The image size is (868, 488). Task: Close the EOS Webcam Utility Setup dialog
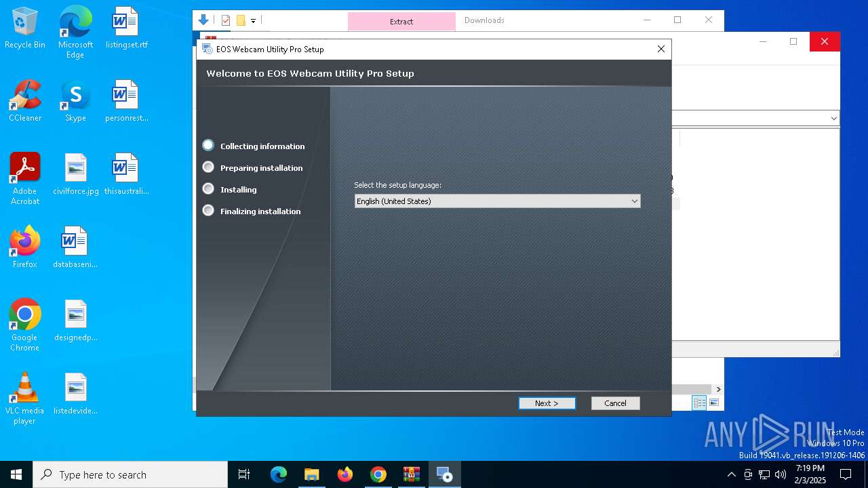point(661,49)
